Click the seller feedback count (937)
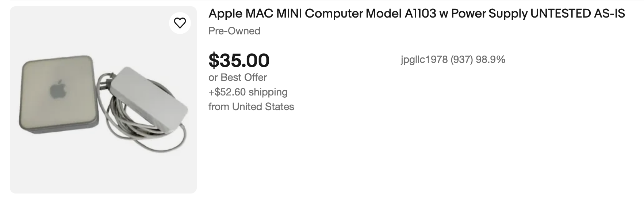 [462, 60]
